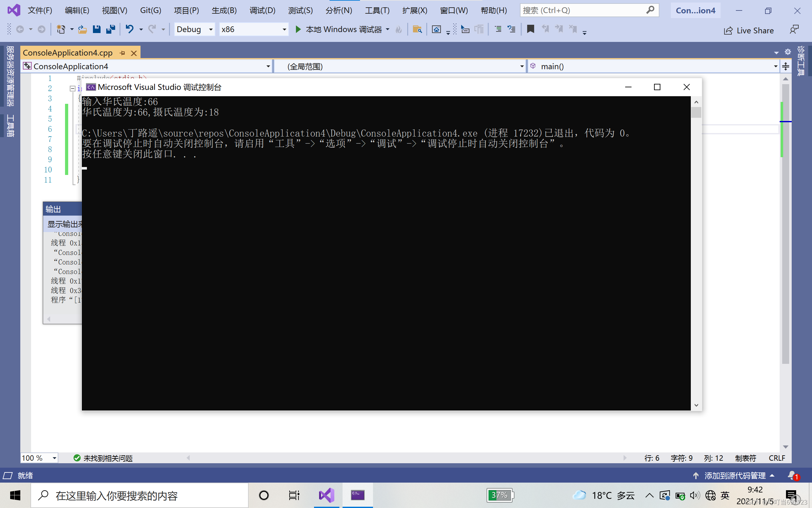Screen dimensions: 812x508
Task: Click the volume icon in system tray
Action: [695, 495]
